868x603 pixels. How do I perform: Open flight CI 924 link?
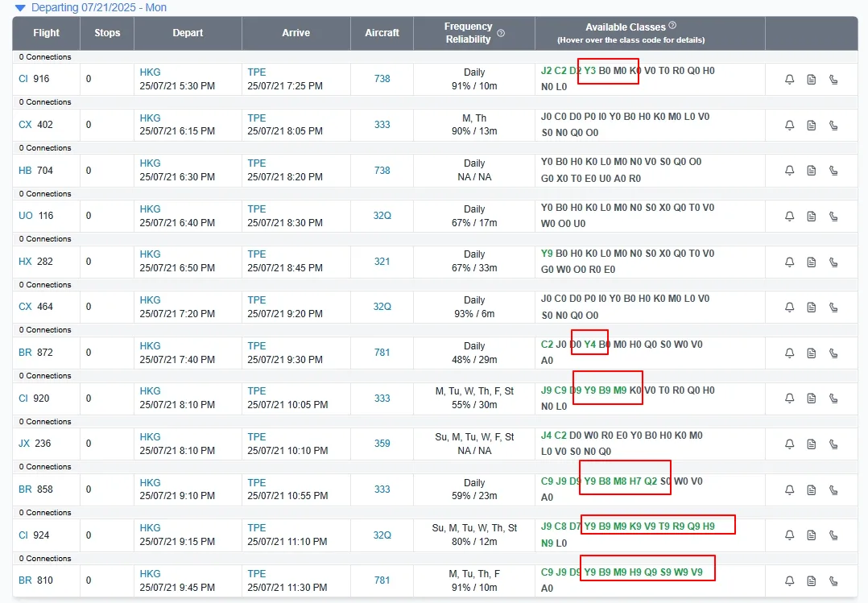34,535
